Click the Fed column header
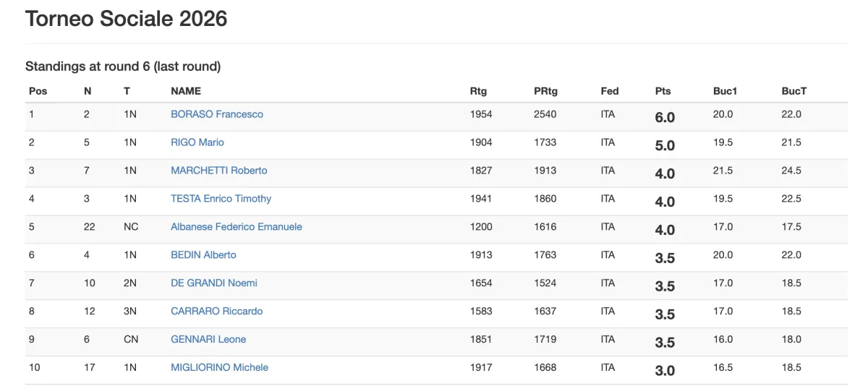868x386 pixels. point(610,91)
